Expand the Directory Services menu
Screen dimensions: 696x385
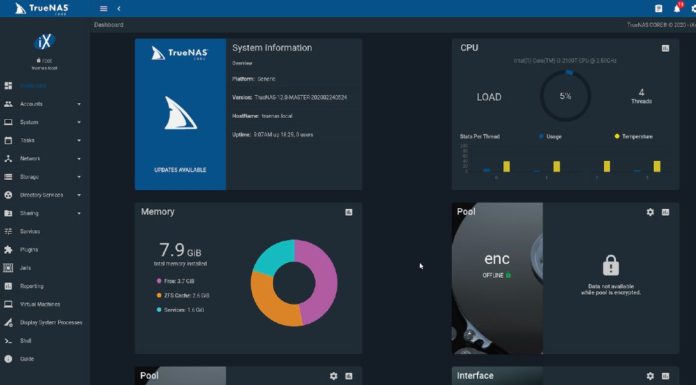[x=44, y=195]
